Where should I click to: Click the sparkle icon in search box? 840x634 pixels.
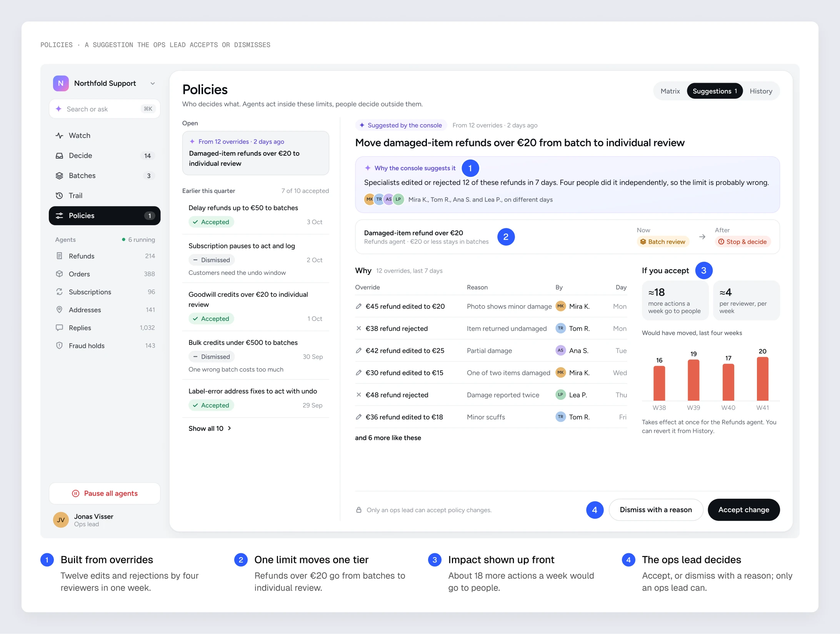click(x=58, y=109)
